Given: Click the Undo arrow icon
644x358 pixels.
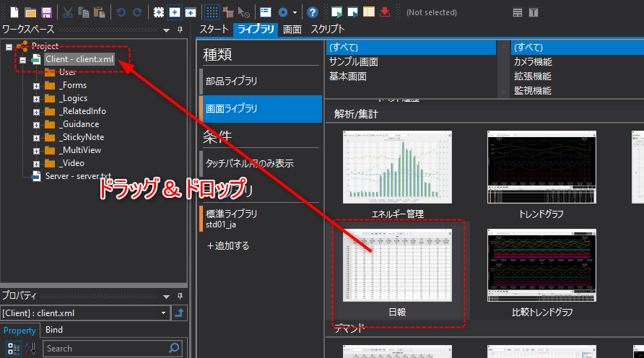Looking at the screenshot, I should point(121,12).
